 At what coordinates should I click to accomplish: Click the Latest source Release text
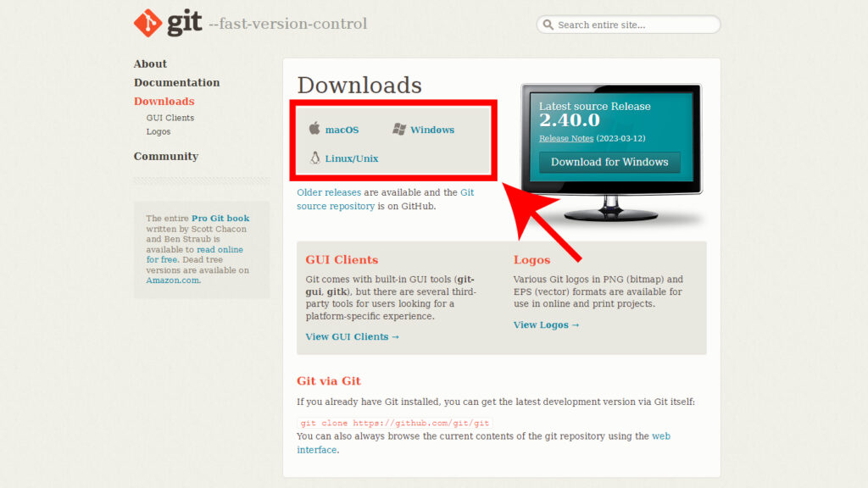pyautogui.click(x=594, y=106)
